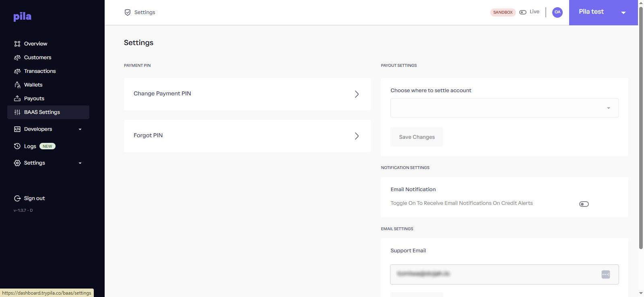Click the Transactions sidebar icon

tap(17, 71)
